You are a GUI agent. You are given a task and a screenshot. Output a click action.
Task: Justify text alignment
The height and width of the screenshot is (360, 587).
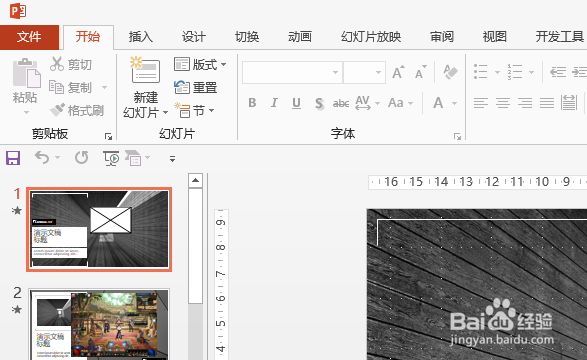click(x=547, y=103)
